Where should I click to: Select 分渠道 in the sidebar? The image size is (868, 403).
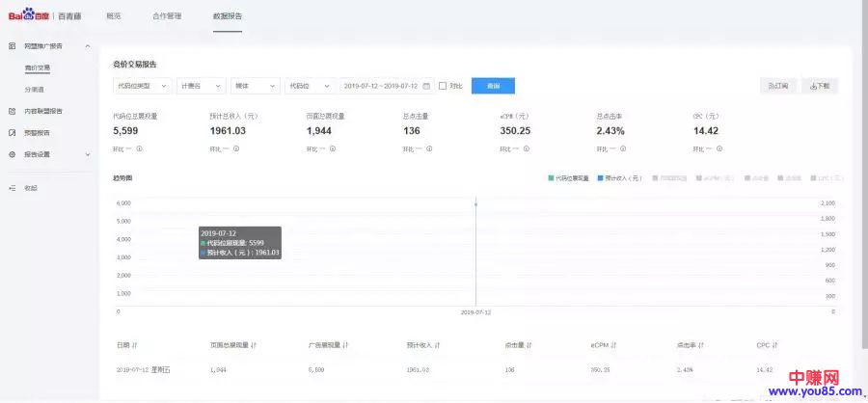coord(35,90)
